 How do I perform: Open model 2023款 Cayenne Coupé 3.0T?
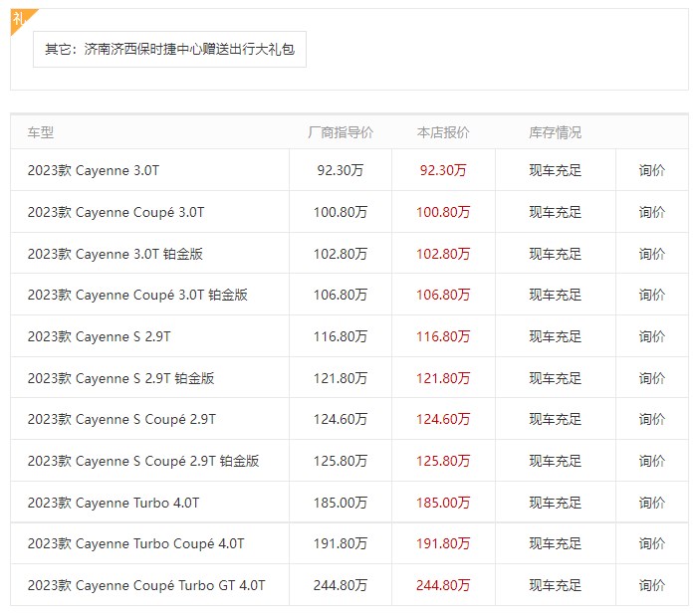tap(116, 212)
